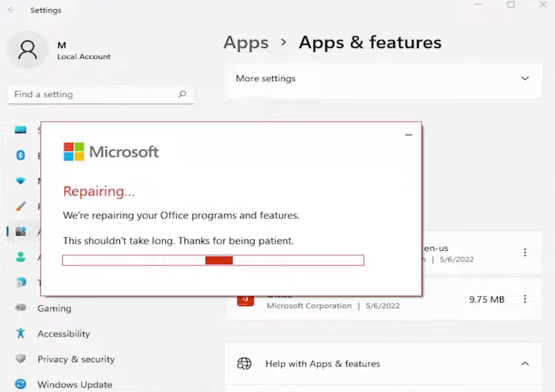
Task: Click the repair progress bar
Action: pyautogui.click(x=213, y=260)
